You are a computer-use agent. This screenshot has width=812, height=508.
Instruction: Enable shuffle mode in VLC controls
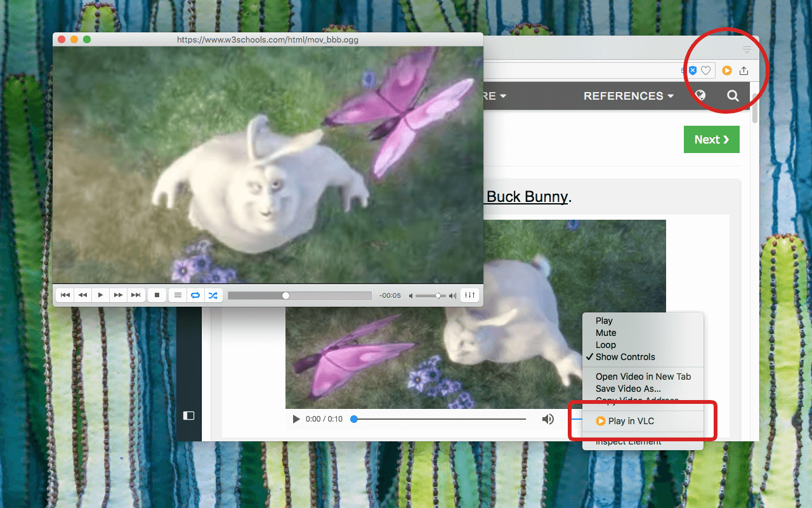click(x=213, y=295)
